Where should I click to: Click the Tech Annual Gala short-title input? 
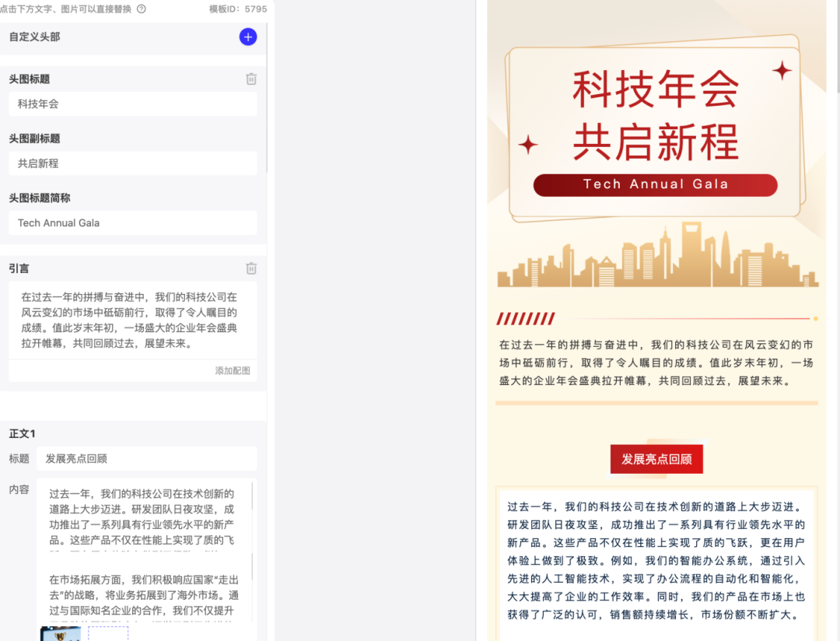pos(132,222)
